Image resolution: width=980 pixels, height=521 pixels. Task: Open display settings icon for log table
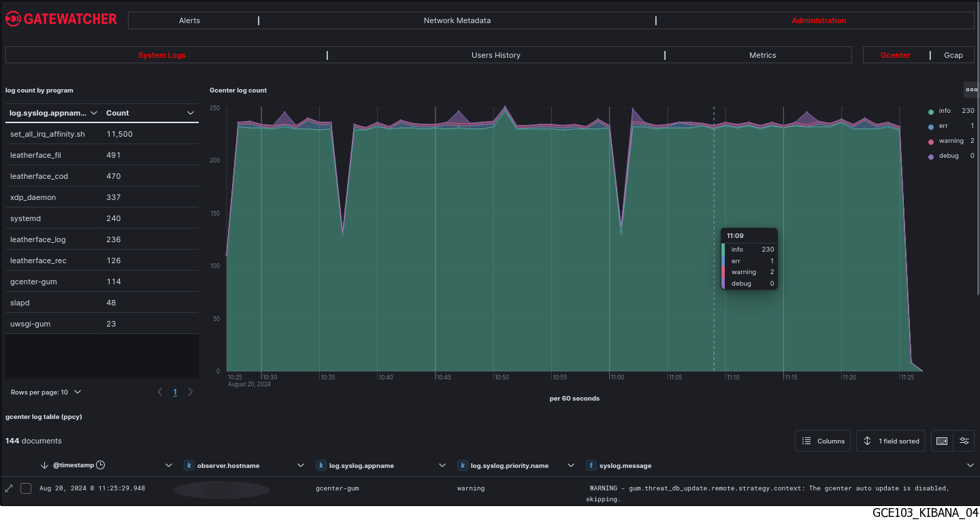pyautogui.click(x=964, y=441)
